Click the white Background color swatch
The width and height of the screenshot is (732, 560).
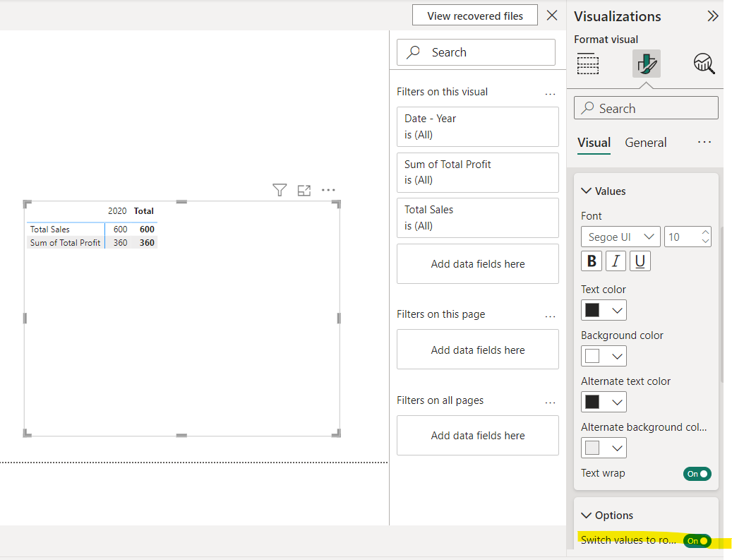(592, 356)
